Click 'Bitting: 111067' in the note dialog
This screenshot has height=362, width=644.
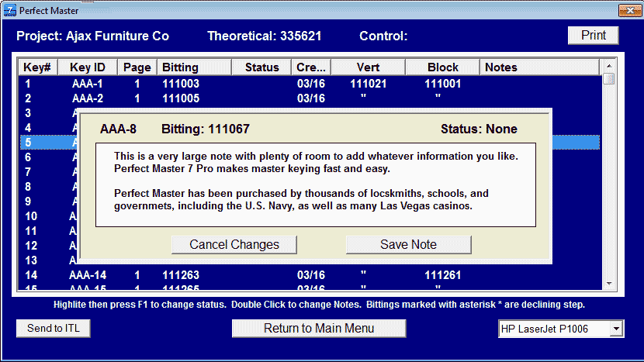point(206,129)
